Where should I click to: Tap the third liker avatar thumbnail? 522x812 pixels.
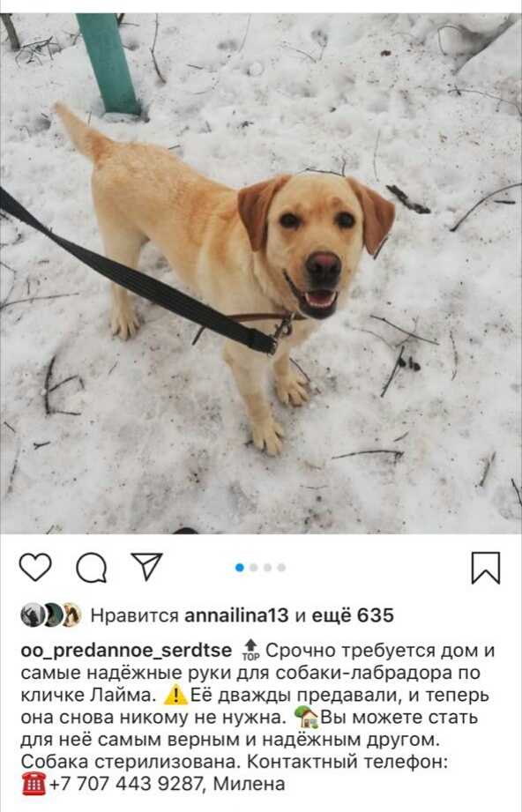[71, 615]
